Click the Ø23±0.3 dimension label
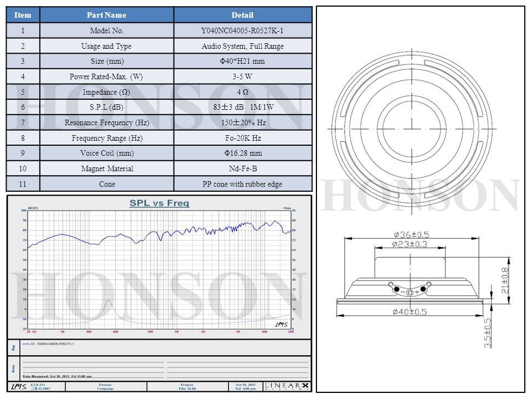The image size is (532, 399). pos(410,244)
